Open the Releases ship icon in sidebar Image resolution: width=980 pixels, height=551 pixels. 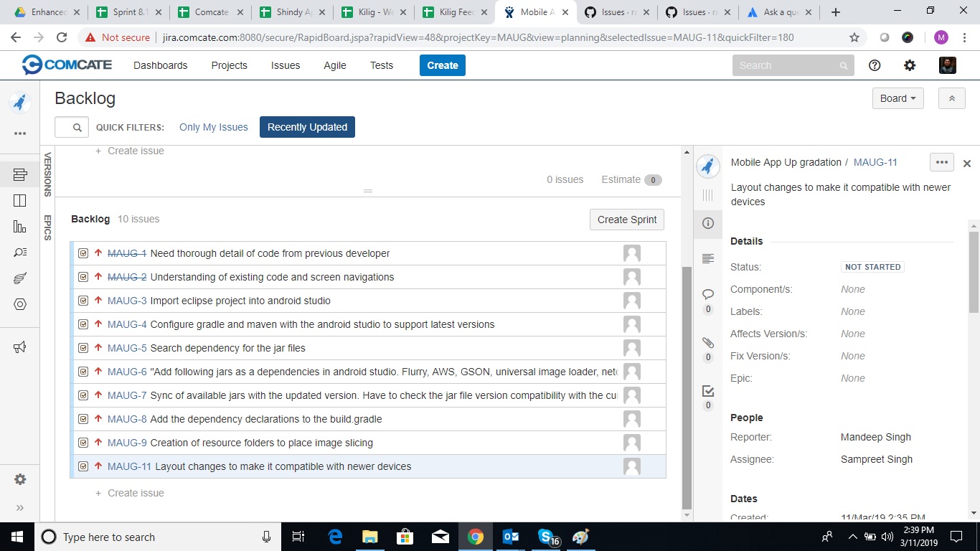(20, 278)
